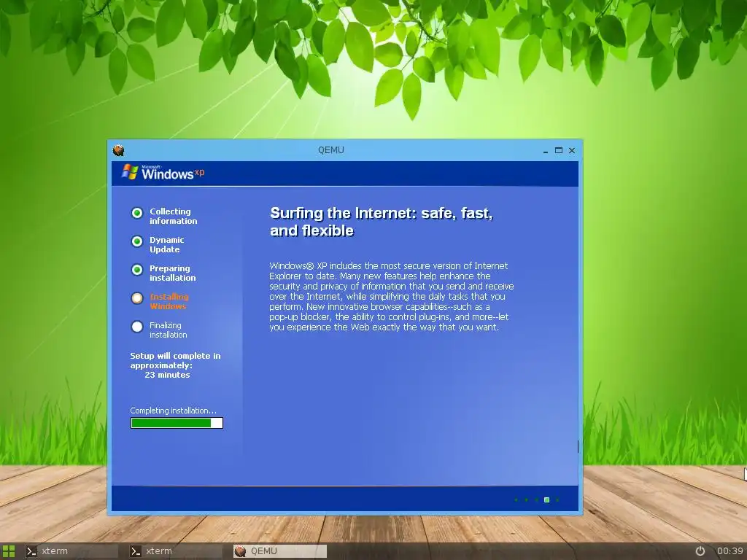Click the "Installing Windows" orange label
Screen dimensions: 747x560
pos(169,301)
